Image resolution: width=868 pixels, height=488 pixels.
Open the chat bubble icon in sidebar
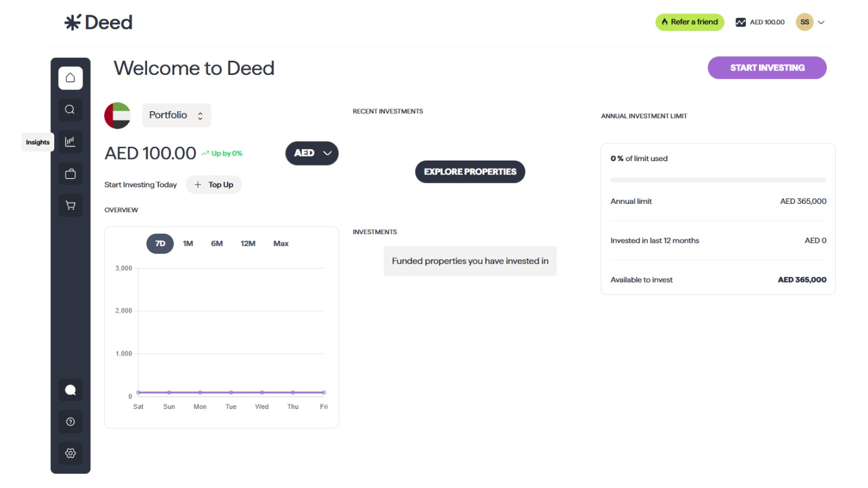[71, 390]
